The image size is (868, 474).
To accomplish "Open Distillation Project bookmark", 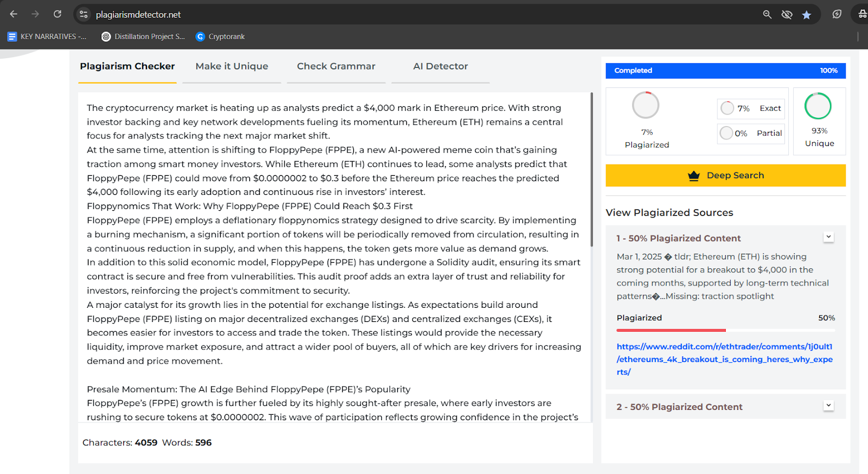I will coord(143,36).
